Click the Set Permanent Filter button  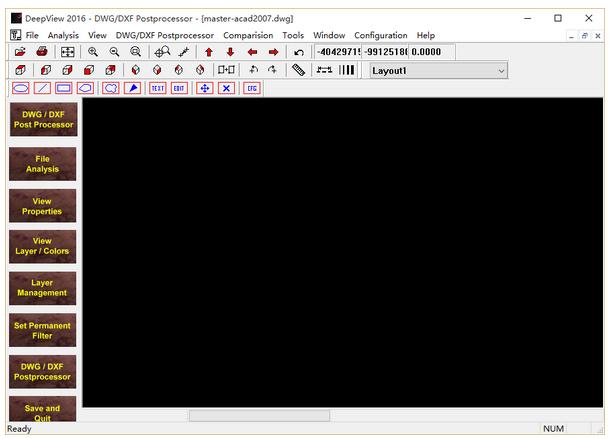pos(42,330)
